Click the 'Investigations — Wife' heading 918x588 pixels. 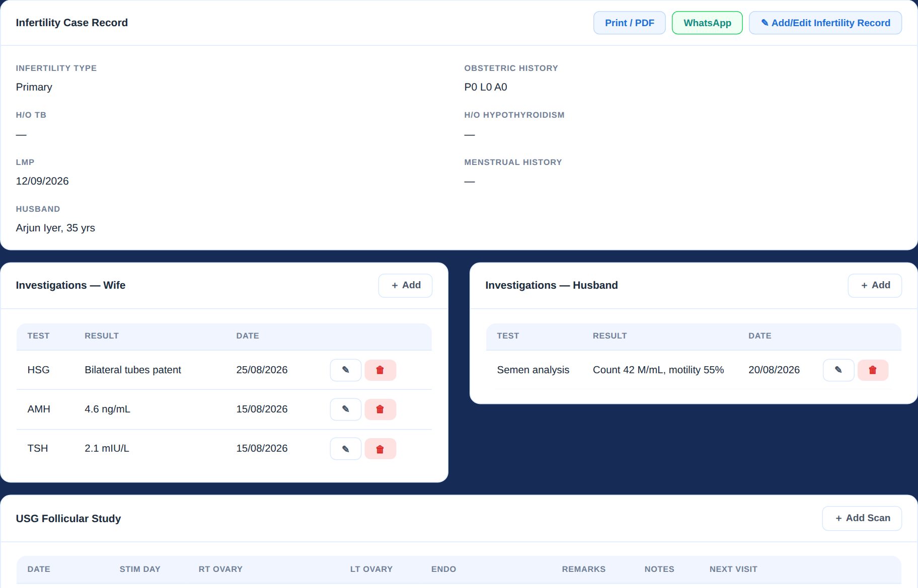[70, 285]
